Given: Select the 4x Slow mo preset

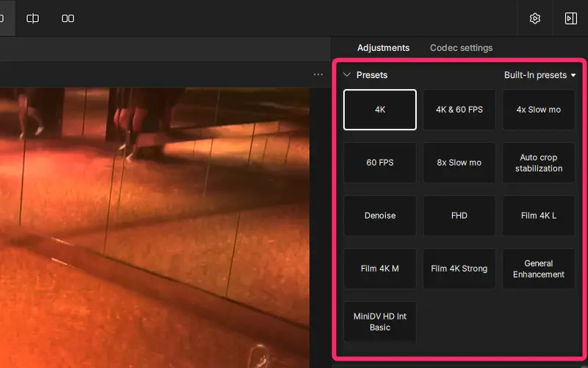Looking at the screenshot, I should click(539, 110).
